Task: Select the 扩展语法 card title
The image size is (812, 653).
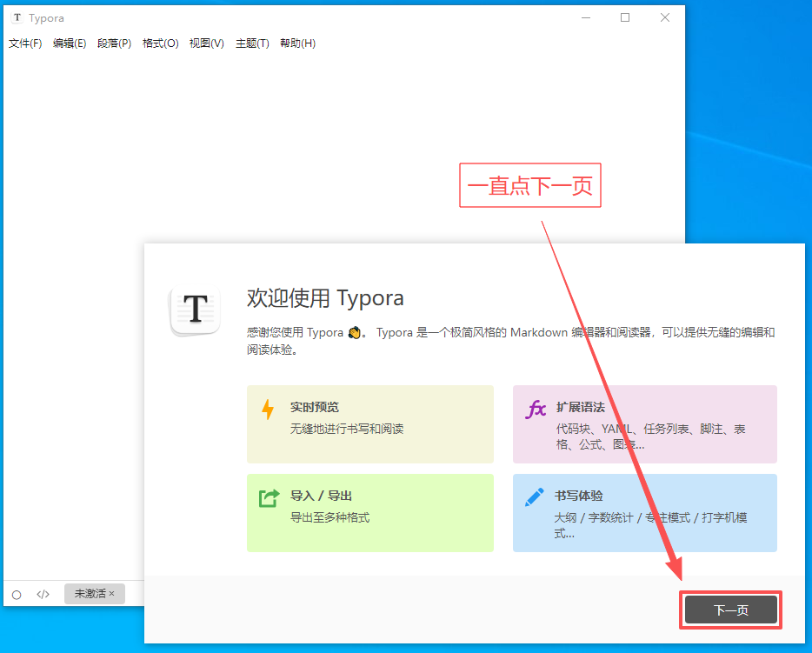Action: coord(581,407)
